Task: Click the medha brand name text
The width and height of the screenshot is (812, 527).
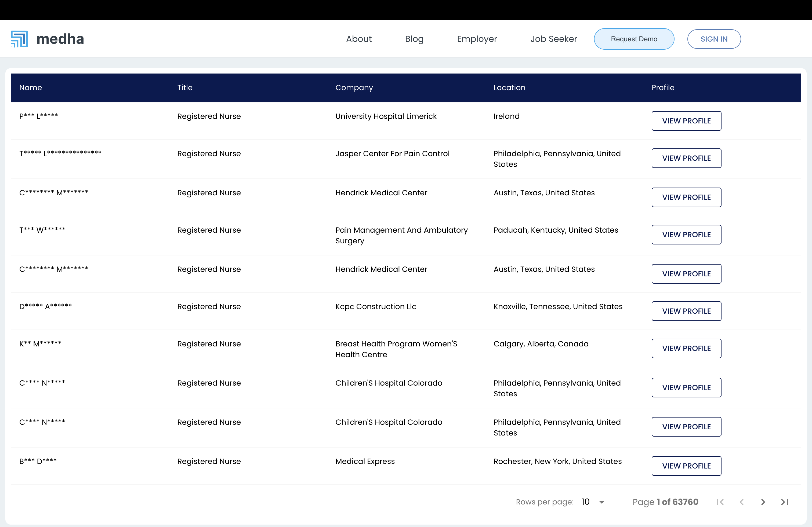Action: click(x=60, y=39)
